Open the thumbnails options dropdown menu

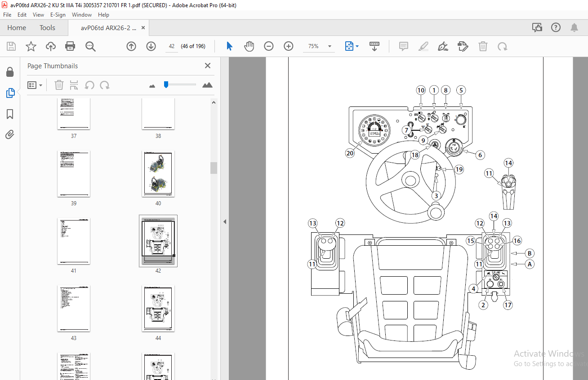point(35,85)
